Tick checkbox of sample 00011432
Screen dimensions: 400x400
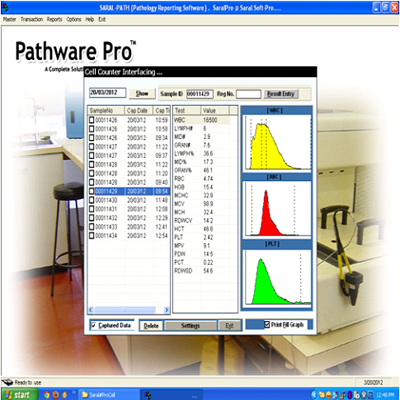coord(92,218)
